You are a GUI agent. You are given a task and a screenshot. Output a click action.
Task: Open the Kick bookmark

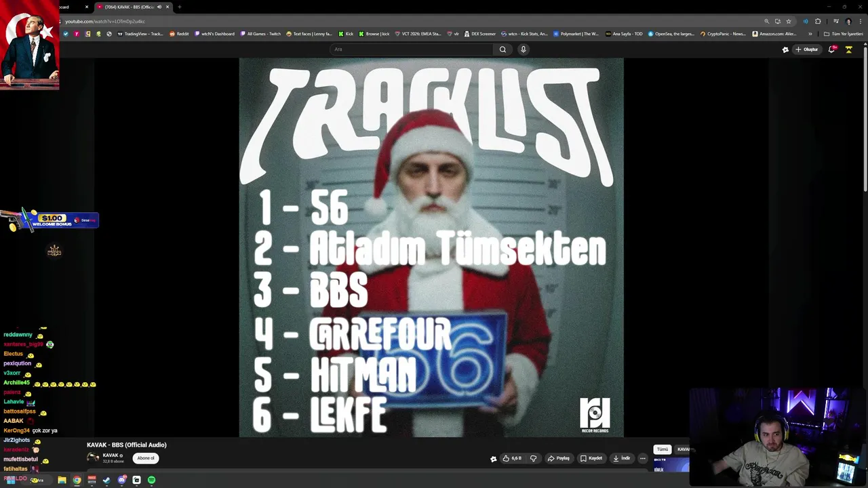(x=347, y=34)
